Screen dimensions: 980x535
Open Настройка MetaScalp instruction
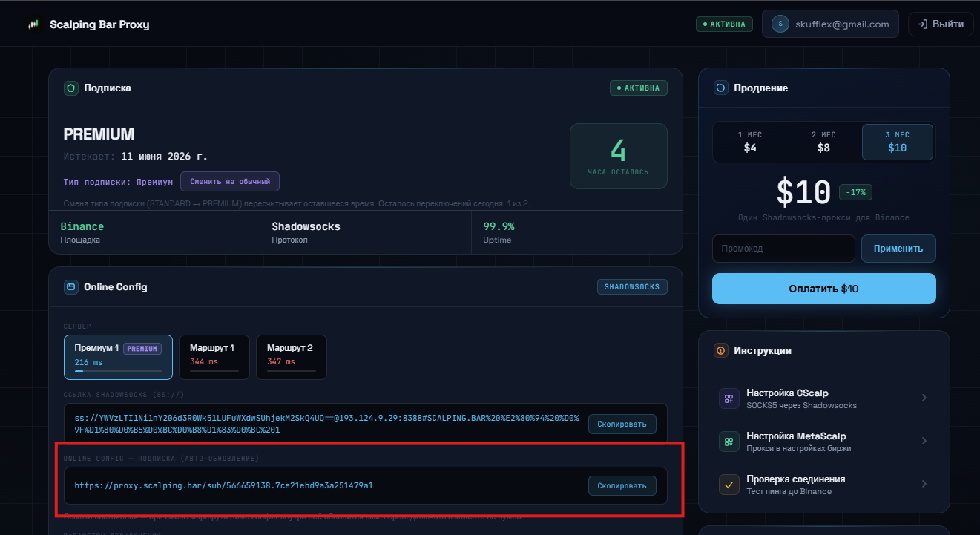[x=824, y=442]
